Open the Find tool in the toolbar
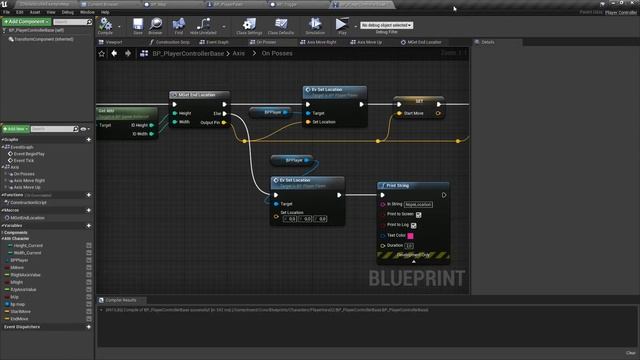Screen dimensions: 640x360 click(179, 24)
